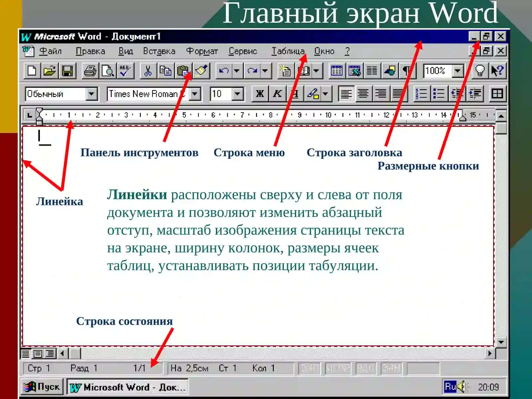Open the redo history dropdown arrow
The height and width of the screenshot is (399, 532).
pos(265,71)
